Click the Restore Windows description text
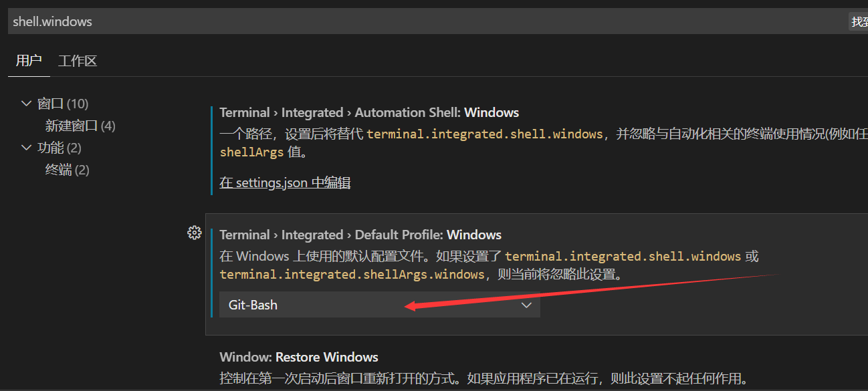This screenshot has height=391, width=868. [483, 379]
